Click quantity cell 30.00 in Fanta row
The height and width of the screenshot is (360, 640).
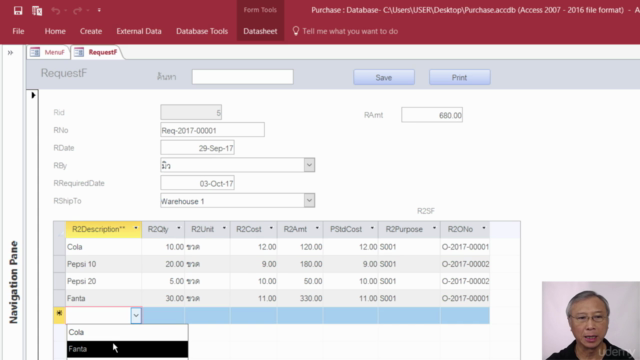tap(163, 298)
